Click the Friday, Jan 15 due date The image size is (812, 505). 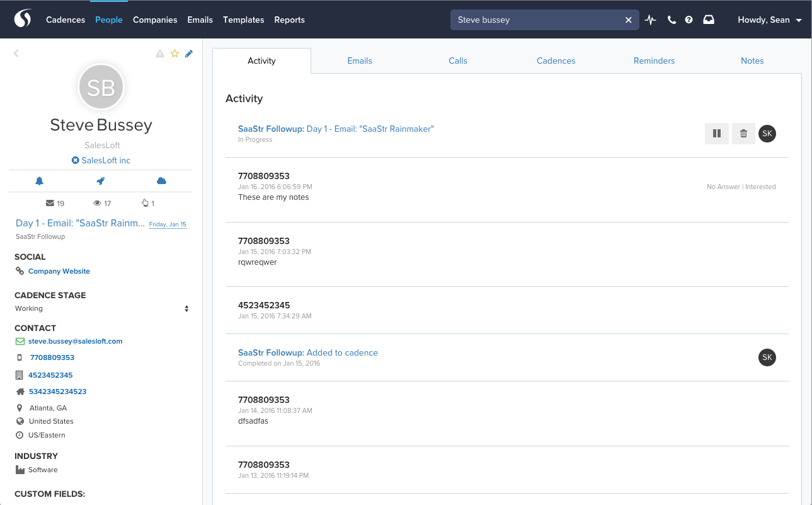(168, 224)
